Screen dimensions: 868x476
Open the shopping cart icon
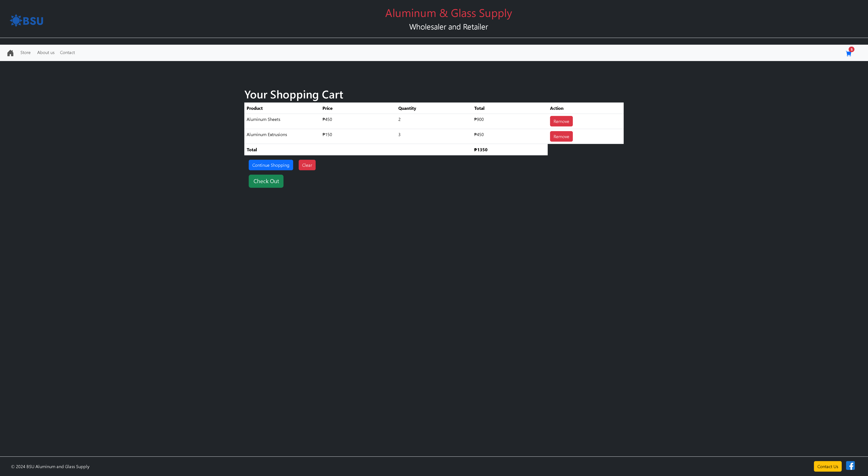848,54
